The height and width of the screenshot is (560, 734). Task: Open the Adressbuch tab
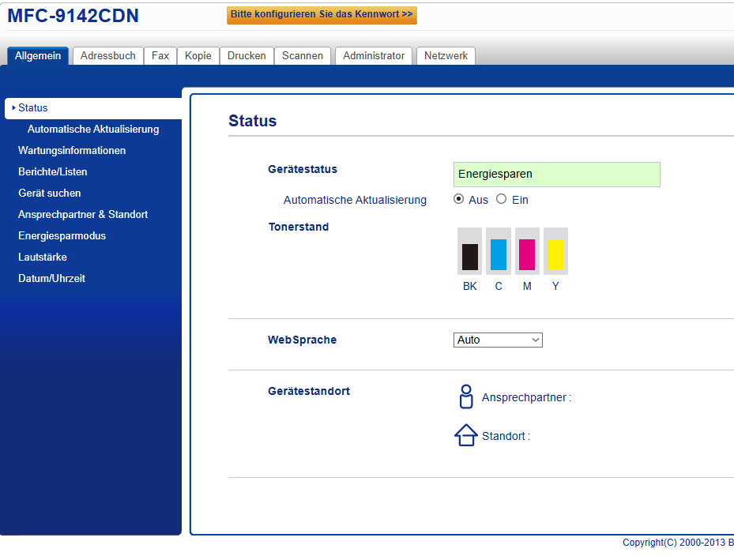click(x=108, y=55)
